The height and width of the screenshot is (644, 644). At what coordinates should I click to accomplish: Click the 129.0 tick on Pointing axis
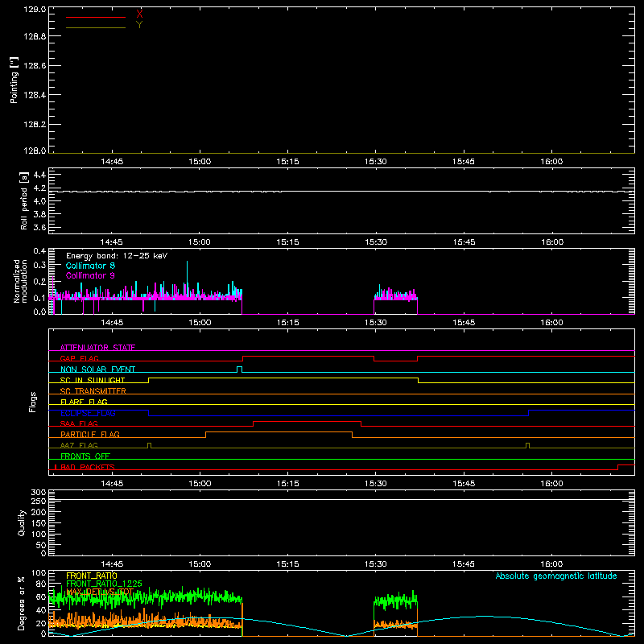coord(35,10)
